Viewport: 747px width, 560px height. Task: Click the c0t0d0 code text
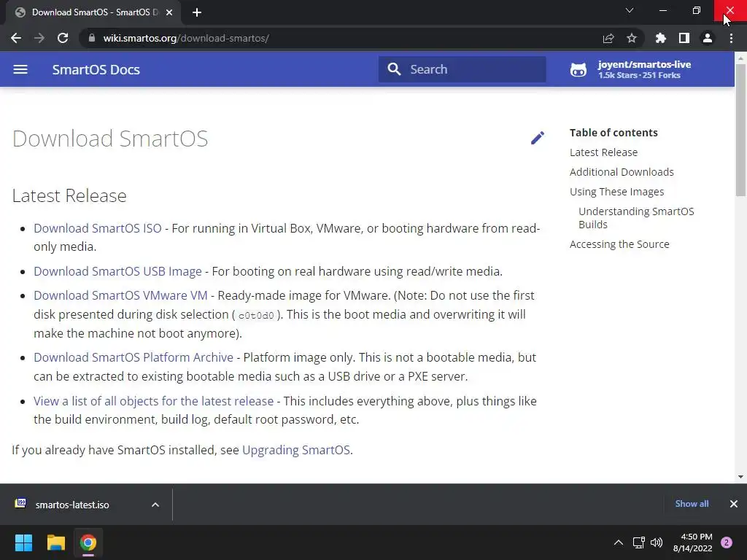click(256, 316)
